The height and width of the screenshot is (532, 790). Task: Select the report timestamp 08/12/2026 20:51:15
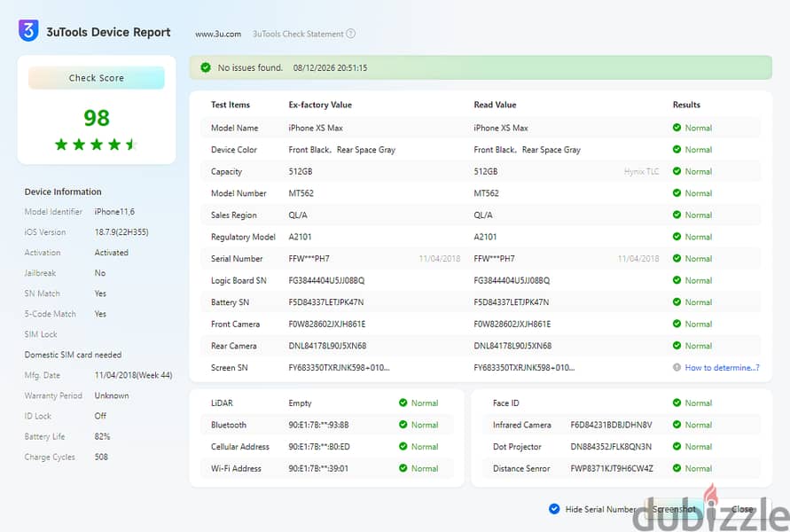330,68
